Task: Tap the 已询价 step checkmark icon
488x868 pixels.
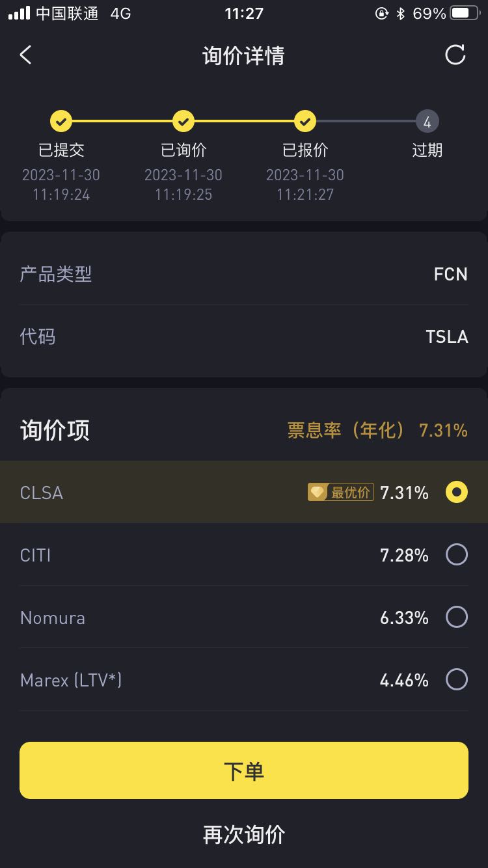Action: (183, 121)
